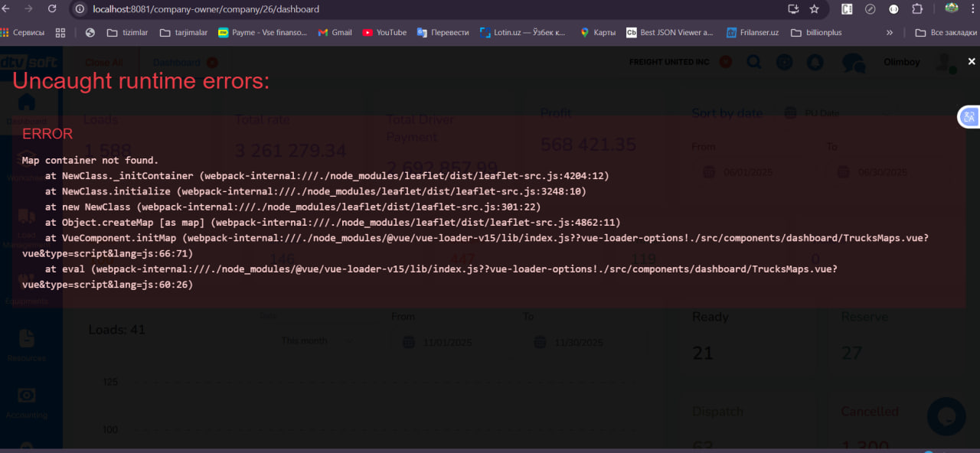Reload the dashboard page
Image resolution: width=980 pixels, height=453 pixels.
click(52, 9)
